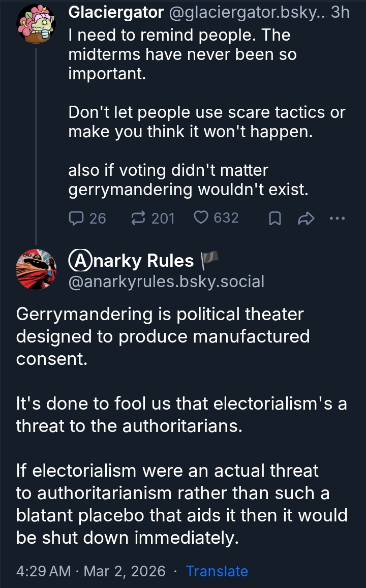Open the three-dot more options menu
Image resolution: width=366 pixels, height=588 pixels.
pos(337,219)
